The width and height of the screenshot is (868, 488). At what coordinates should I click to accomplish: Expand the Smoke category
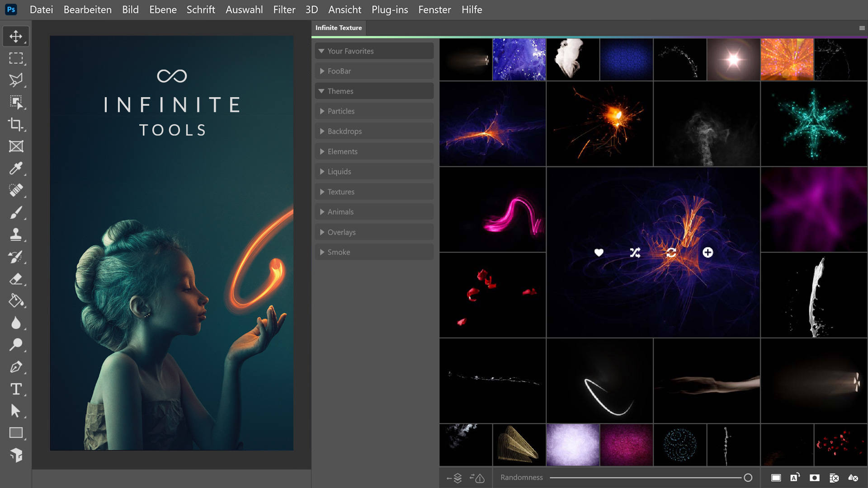click(374, 252)
